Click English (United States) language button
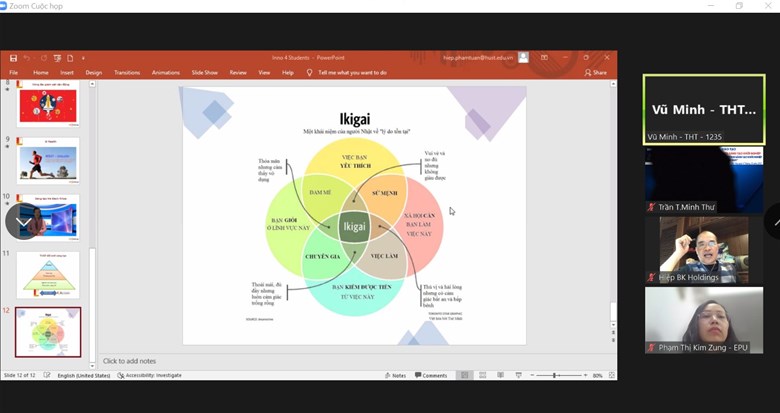The width and height of the screenshot is (780, 413). coord(81,375)
